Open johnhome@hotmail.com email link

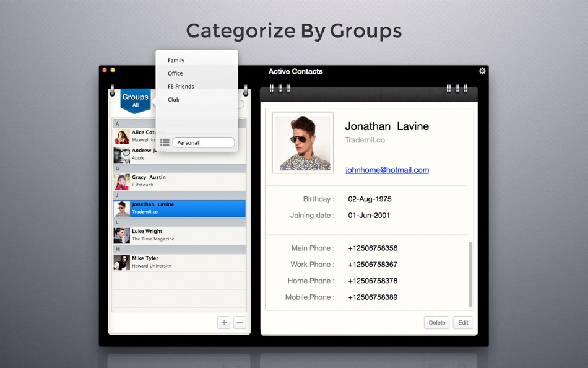click(x=387, y=170)
